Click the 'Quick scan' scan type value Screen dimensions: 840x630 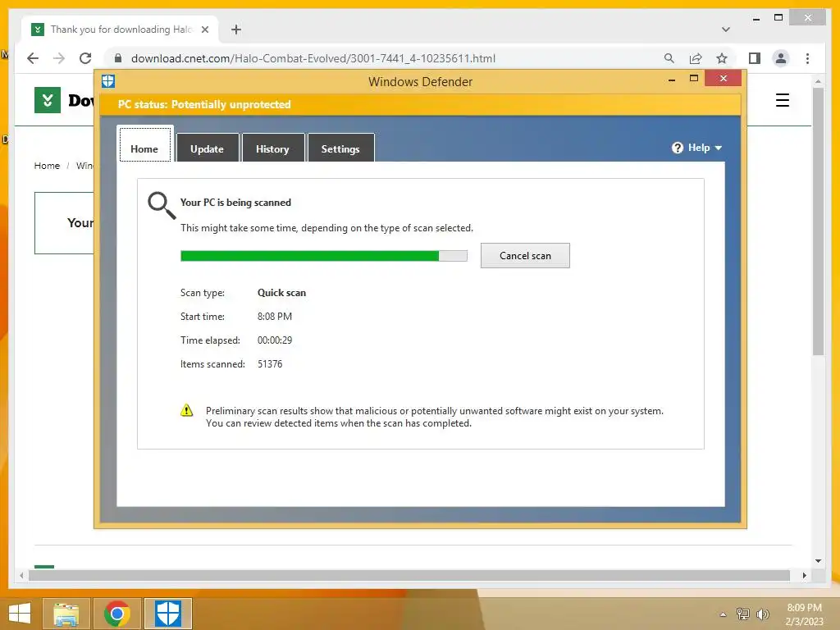click(x=282, y=293)
